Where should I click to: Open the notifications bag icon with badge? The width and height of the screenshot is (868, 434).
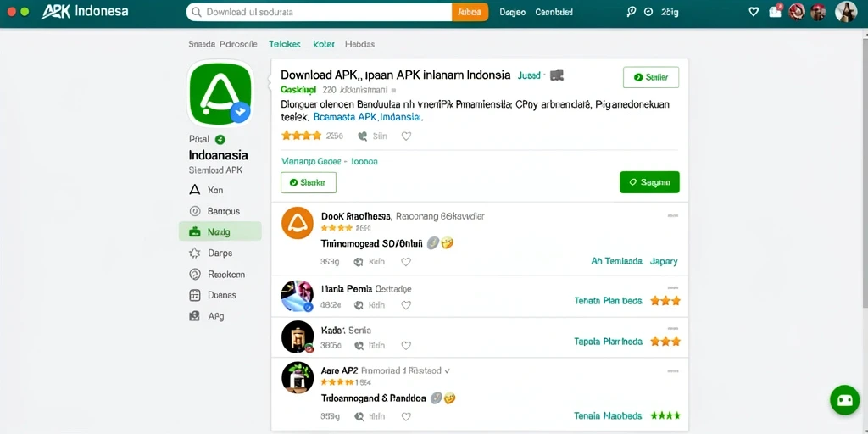pyautogui.click(x=776, y=11)
